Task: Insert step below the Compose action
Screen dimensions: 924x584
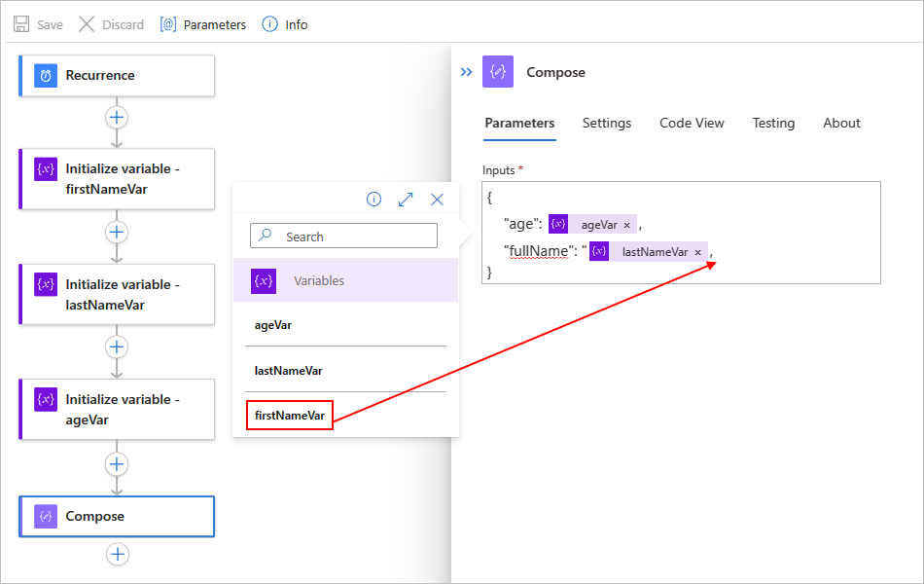Action: click(118, 555)
